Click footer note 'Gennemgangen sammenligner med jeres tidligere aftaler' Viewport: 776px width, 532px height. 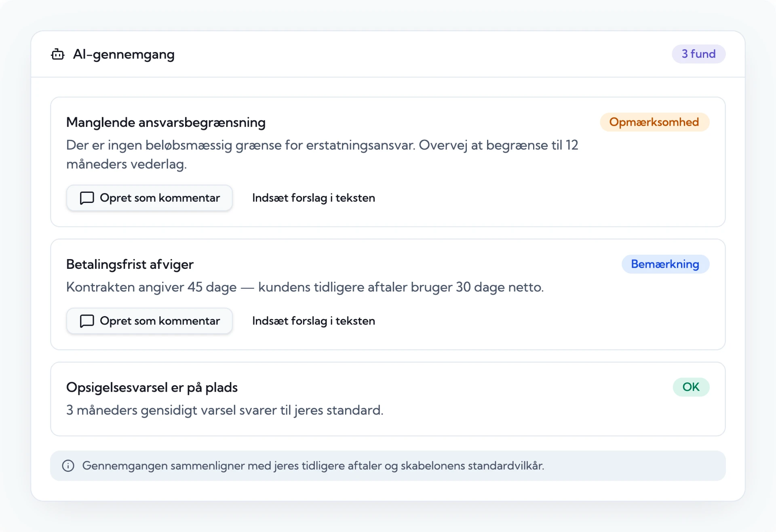coord(313,466)
